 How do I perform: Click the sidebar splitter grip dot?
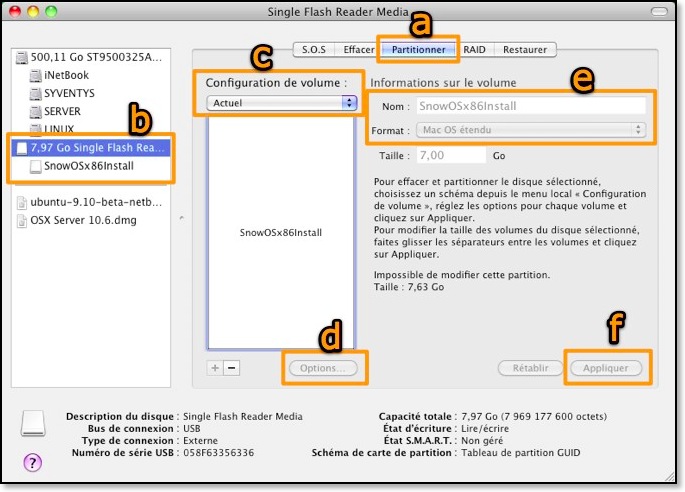pos(182,217)
